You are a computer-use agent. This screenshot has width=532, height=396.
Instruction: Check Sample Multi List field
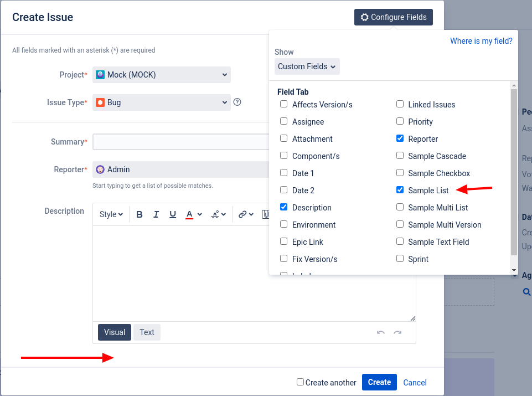tap(400, 207)
